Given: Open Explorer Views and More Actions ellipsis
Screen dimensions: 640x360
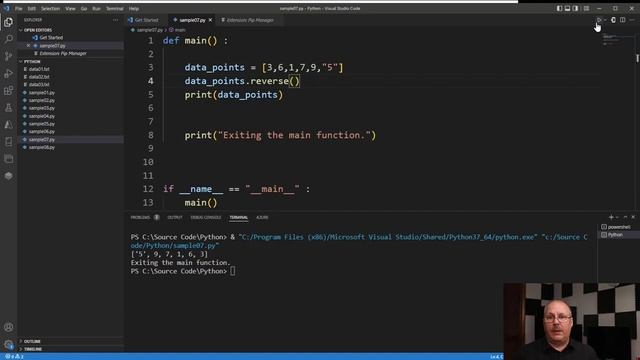Looking at the screenshot, I should (116, 20).
